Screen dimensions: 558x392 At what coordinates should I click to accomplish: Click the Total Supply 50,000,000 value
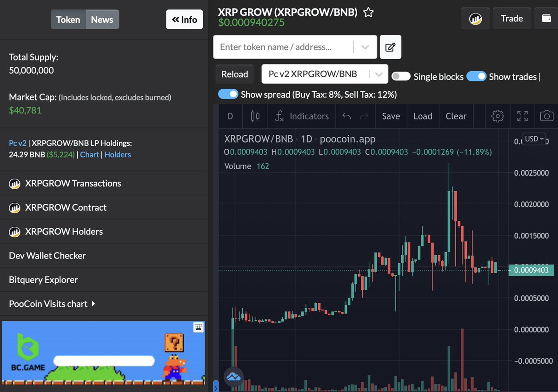point(31,71)
